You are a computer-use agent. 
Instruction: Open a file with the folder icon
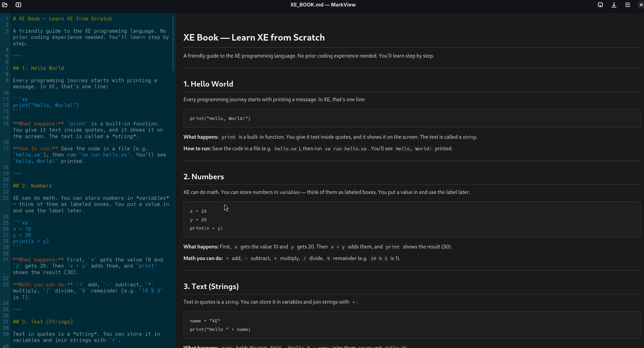(x=5, y=5)
